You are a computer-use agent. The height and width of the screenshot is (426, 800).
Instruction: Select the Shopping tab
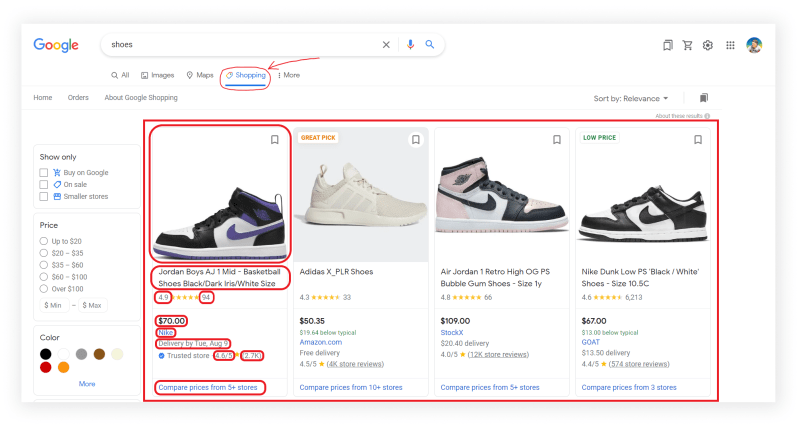(x=246, y=75)
